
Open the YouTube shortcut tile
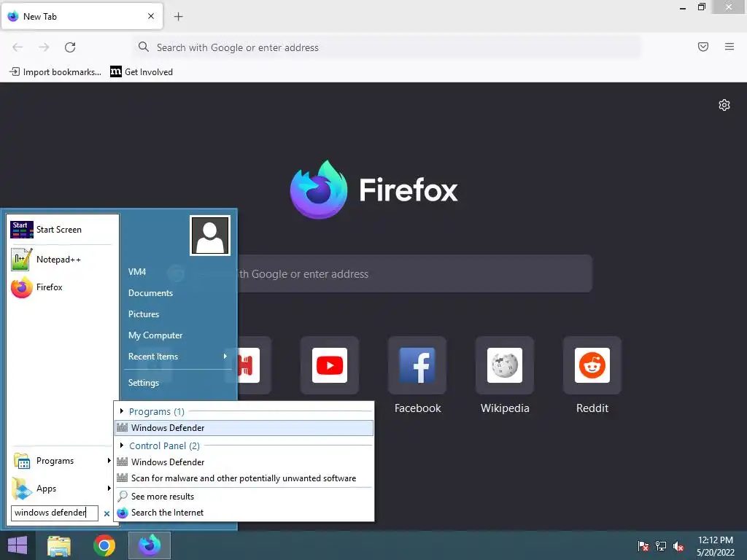(330, 365)
